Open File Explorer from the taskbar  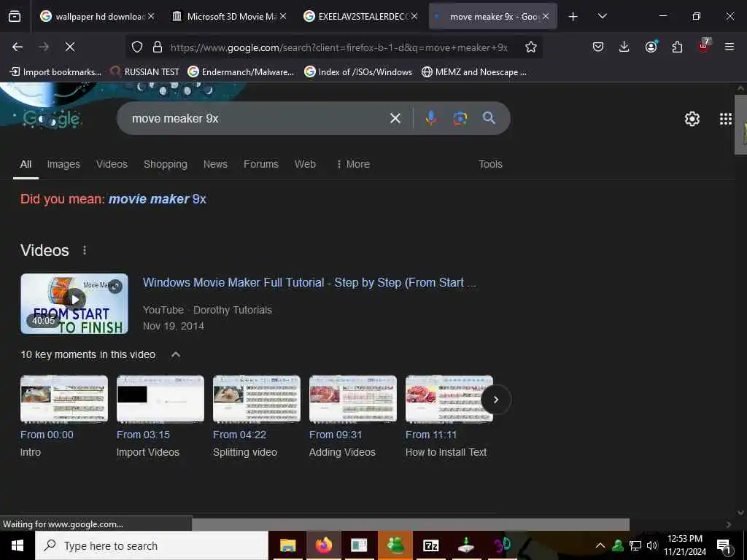(287, 545)
